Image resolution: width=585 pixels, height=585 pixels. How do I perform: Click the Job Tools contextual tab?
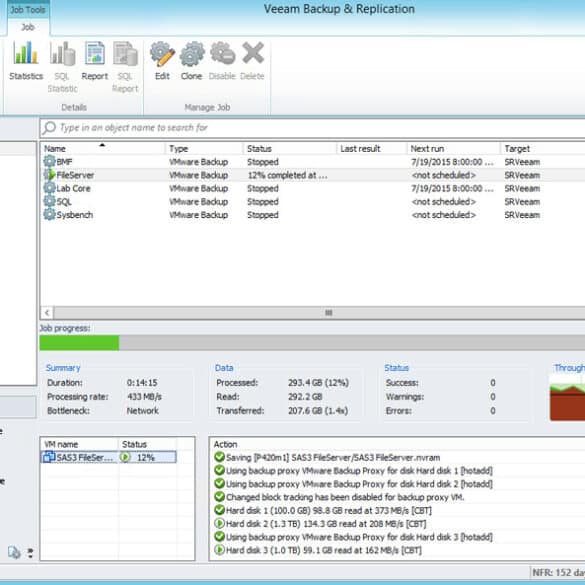point(28,10)
